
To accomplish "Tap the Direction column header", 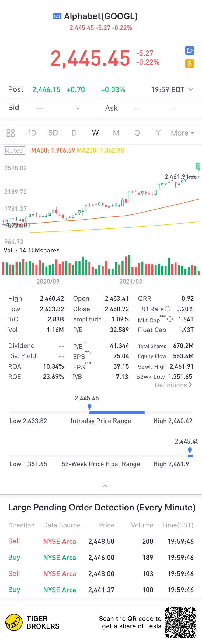I will [21, 525].
